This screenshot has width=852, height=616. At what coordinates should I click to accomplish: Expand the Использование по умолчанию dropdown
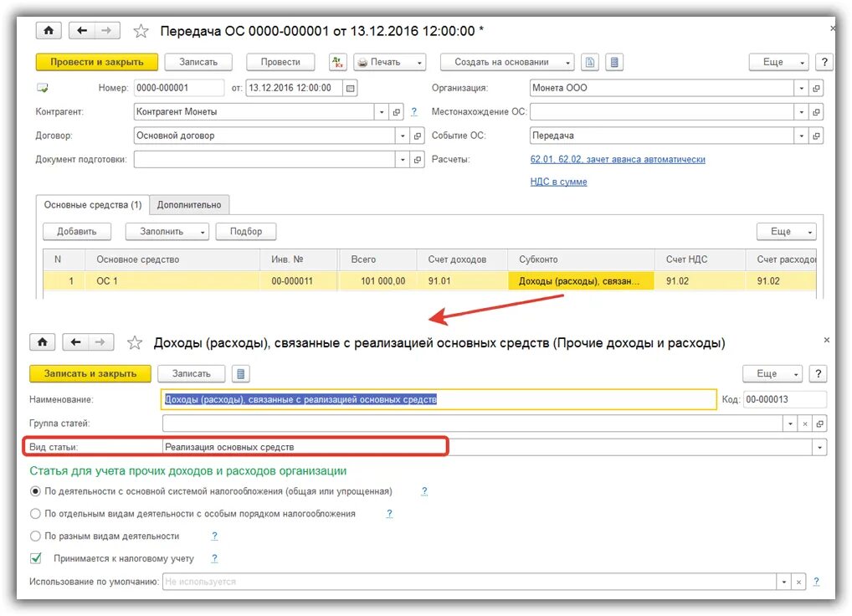[x=783, y=582]
